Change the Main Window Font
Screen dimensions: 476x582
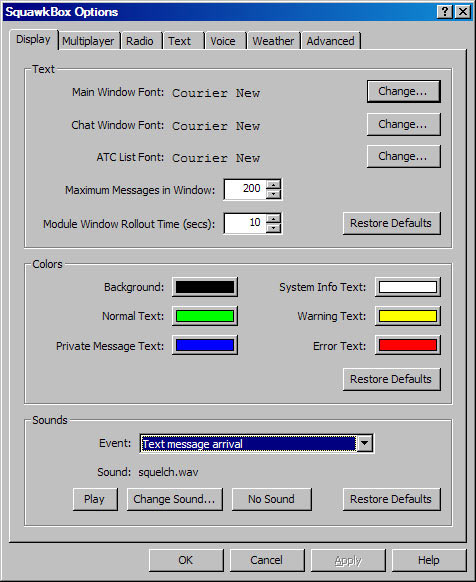[404, 91]
